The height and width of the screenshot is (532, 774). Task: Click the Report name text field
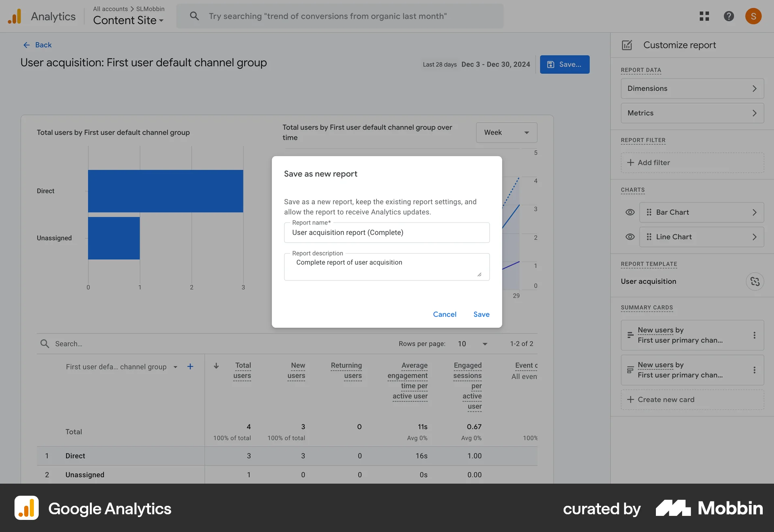pos(387,233)
